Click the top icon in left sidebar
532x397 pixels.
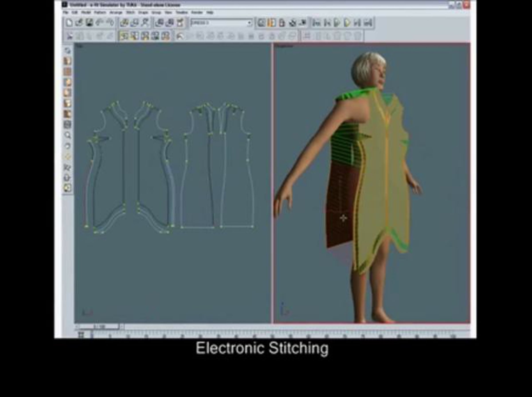point(68,50)
